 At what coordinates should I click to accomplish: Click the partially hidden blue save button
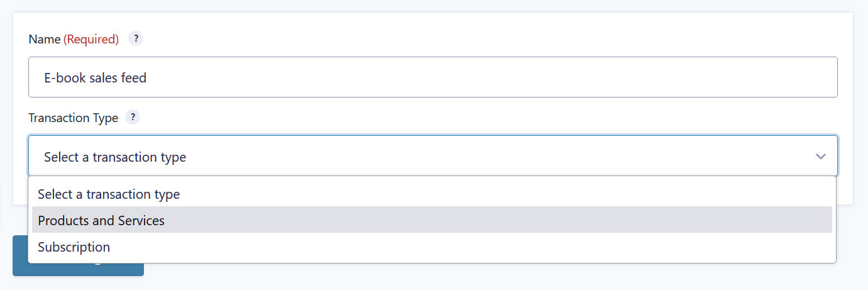tap(78, 269)
